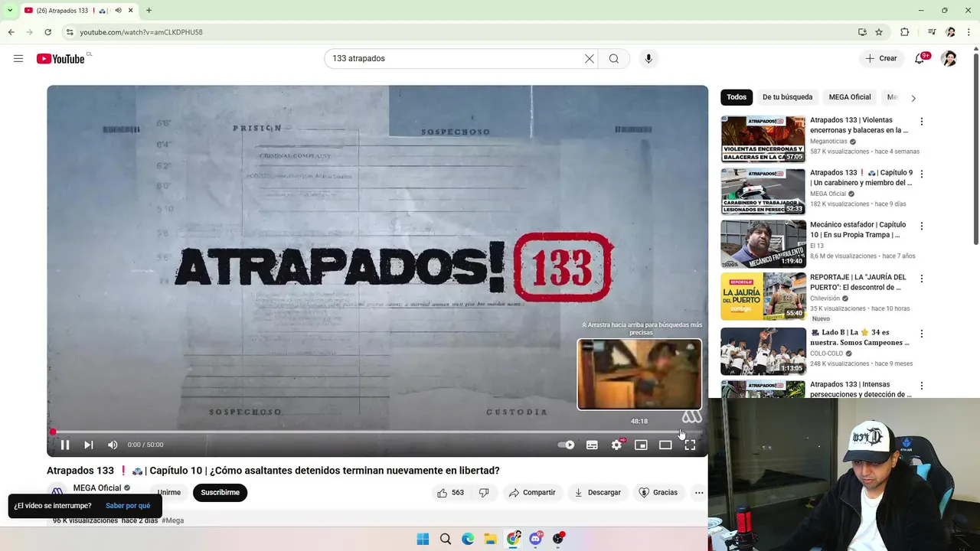Open options for 'Intensas persecuciones' video

coord(922,386)
